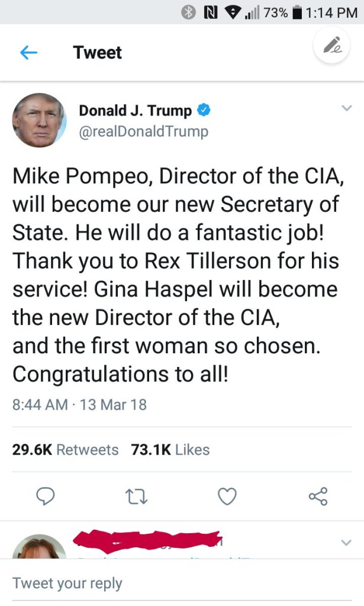Viewport: 364px width, 606px height.
Task: Open Donald J. Trump's profile picture
Action: pyautogui.click(x=39, y=120)
